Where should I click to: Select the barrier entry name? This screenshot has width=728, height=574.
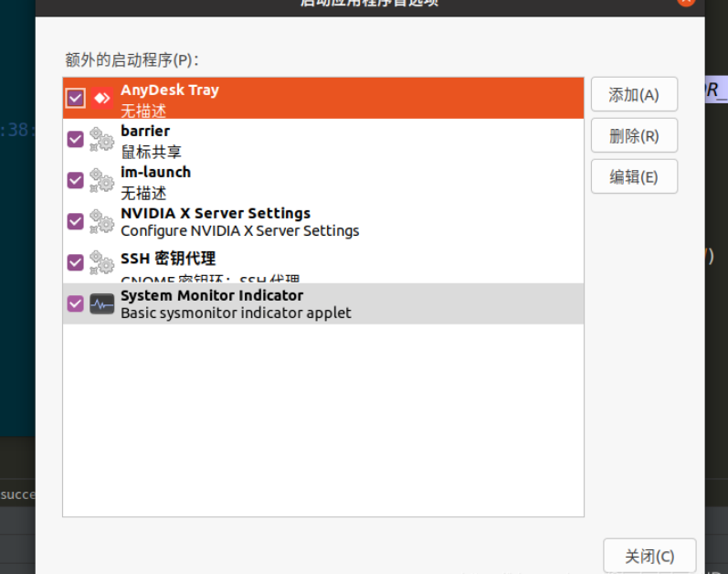click(145, 131)
